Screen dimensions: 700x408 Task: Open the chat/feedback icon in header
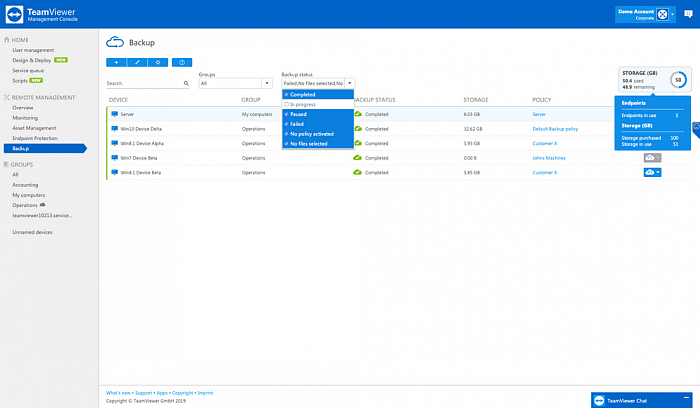[x=688, y=14]
